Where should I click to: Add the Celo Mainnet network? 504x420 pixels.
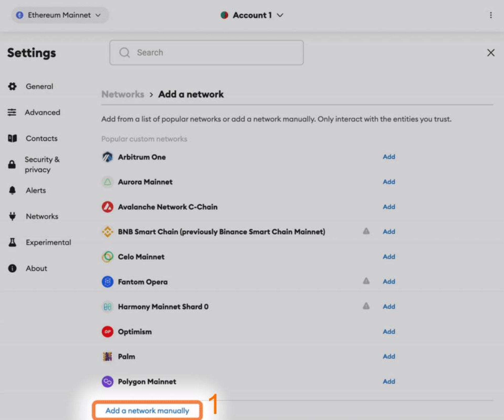pyautogui.click(x=389, y=257)
